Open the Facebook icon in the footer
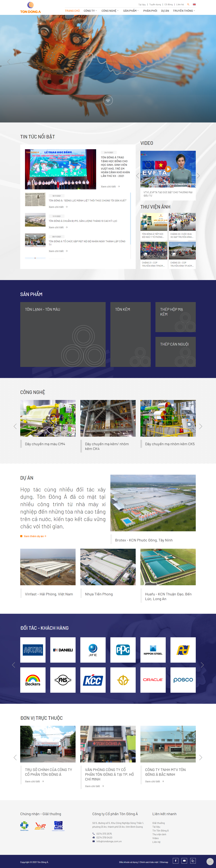Viewport: 216px width, 868px height. (176, 860)
